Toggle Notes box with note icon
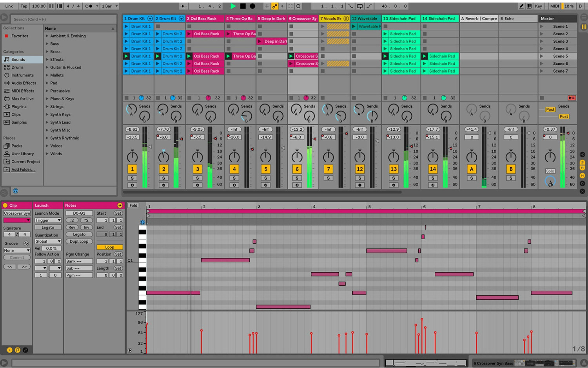 tap(17, 350)
